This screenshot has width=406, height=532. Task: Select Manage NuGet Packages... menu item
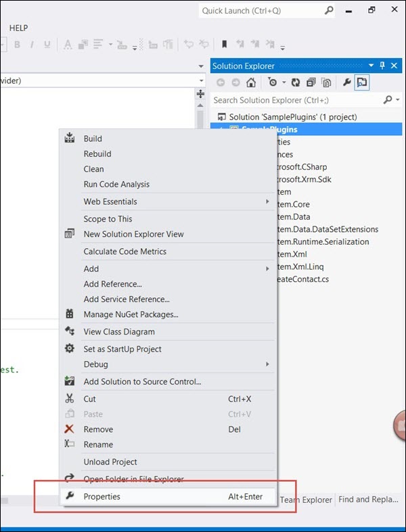point(168,314)
